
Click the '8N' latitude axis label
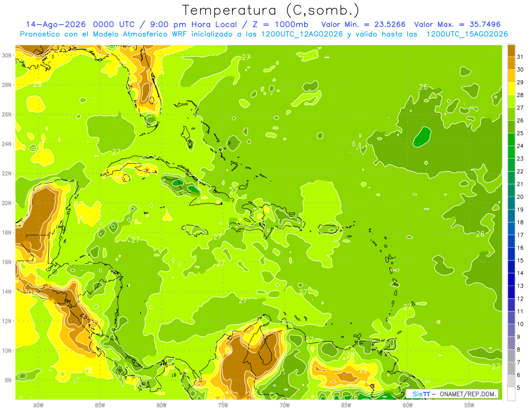pos(9,380)
